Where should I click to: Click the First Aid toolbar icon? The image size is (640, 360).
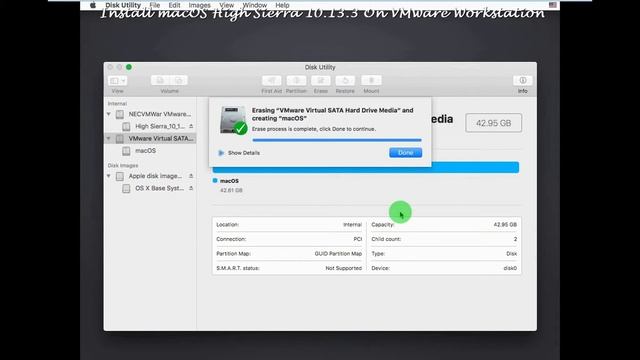point(271,80)
